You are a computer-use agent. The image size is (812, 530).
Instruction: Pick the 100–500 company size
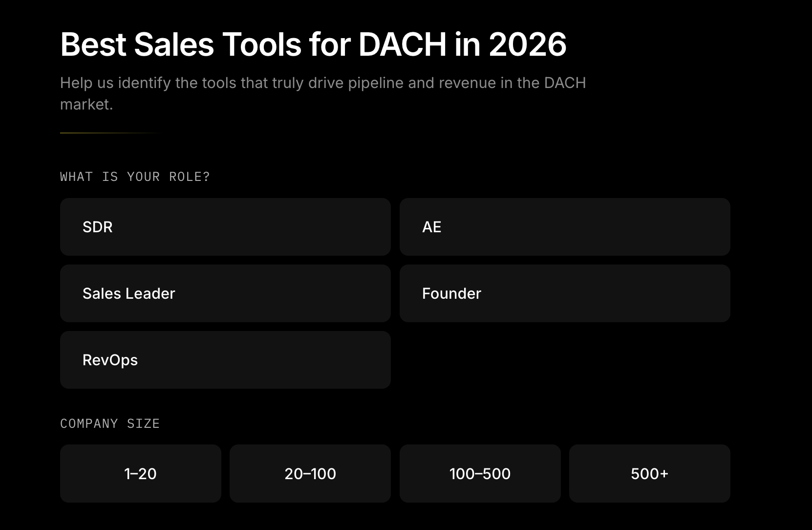tap(480, 473)
